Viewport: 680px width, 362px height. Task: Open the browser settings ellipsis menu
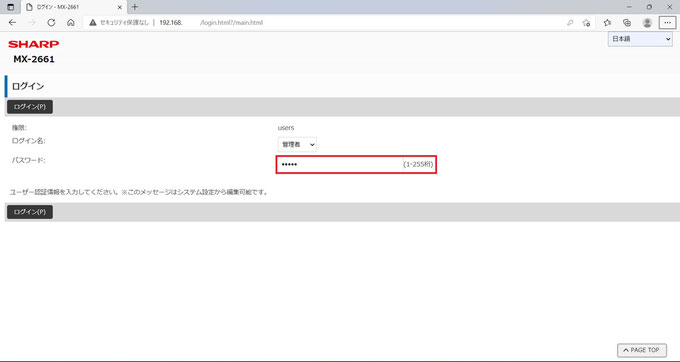tap(667, 23)
